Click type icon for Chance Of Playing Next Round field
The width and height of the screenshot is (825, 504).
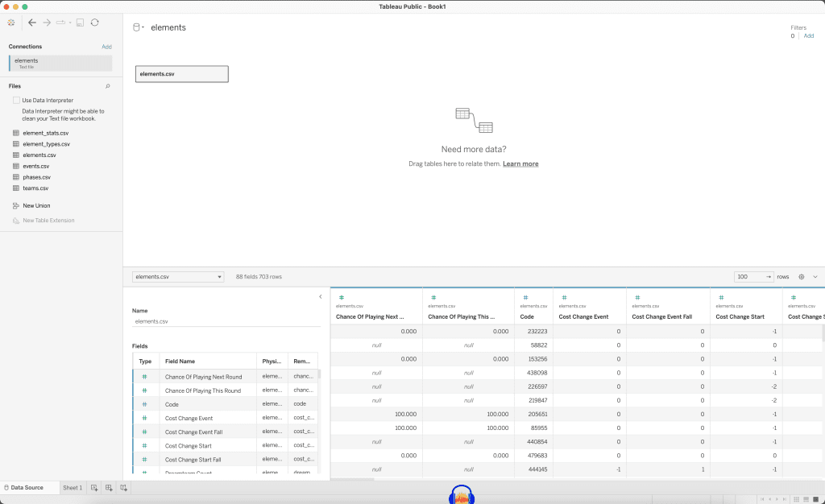pos(144,377)
